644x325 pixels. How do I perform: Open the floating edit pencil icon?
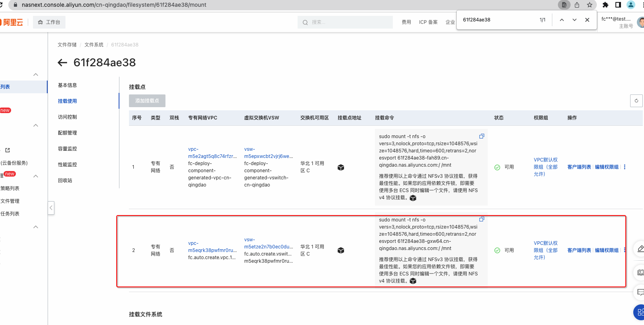[x=640, y=249]
